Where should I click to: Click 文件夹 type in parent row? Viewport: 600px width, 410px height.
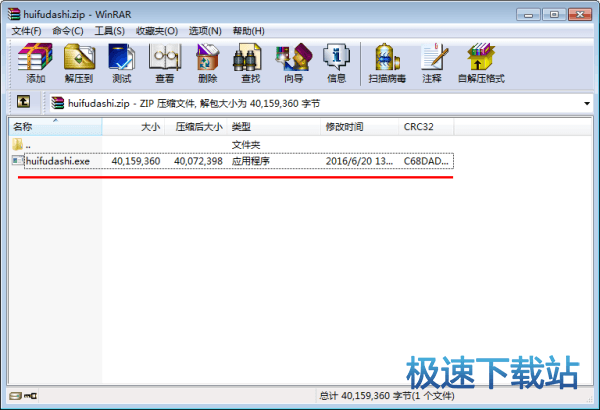[246, 145]
